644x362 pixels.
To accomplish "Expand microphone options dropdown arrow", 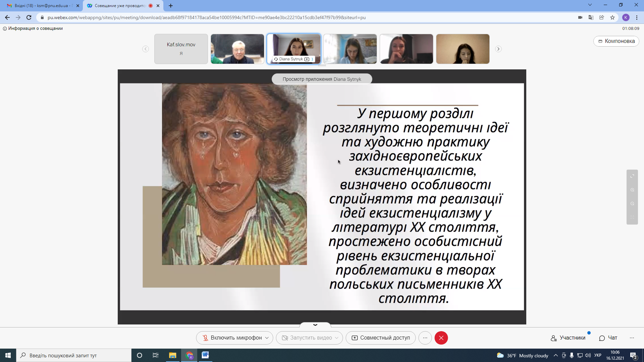I will coord(267,338).
